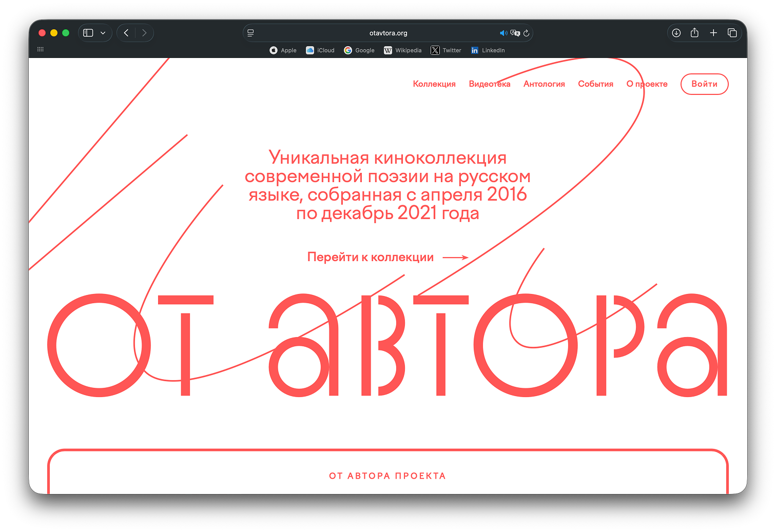The image size is (776, 532).
Task: Open the Антология page
Action: click(544, 84)
